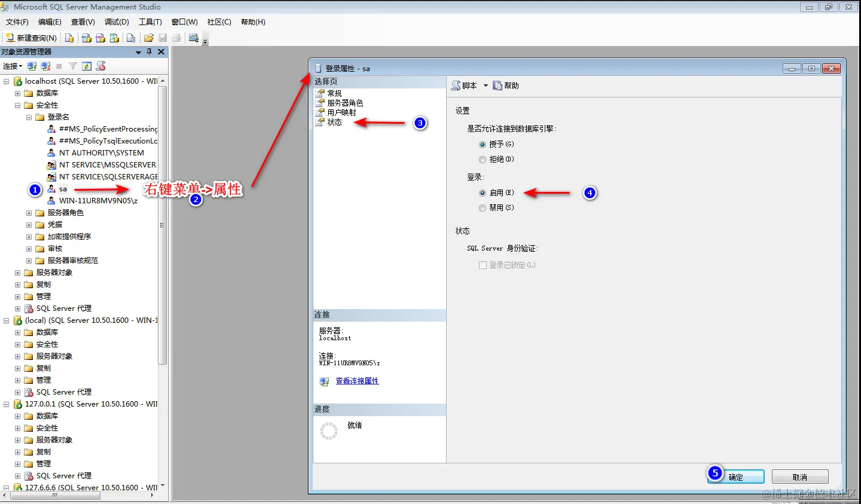This screenshot has width=861, height=504.
Task: Select NT SERVICE\MSSQLSERVER login
Action: [x=108, y=165]
